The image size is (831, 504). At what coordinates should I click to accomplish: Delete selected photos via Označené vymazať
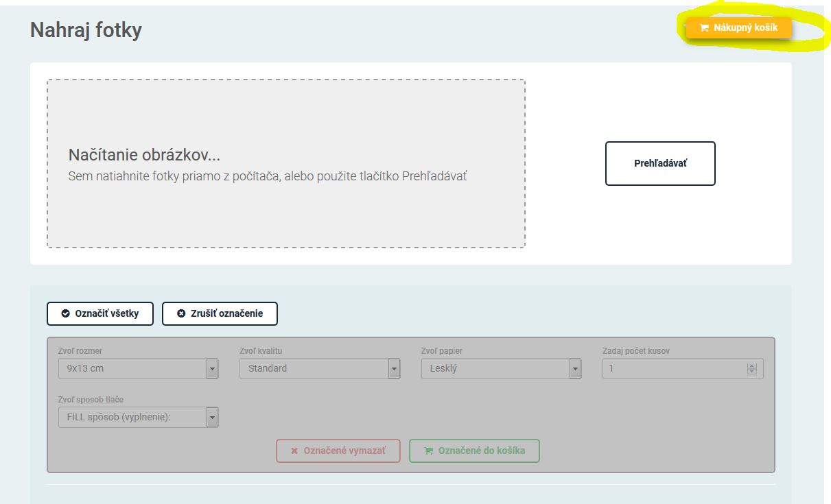tap(338, 451)
